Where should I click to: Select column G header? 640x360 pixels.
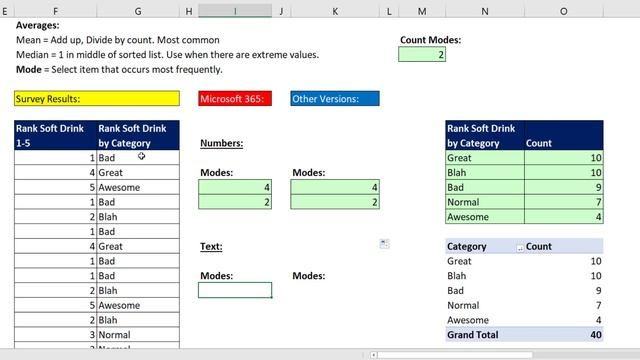click(138, 11)
